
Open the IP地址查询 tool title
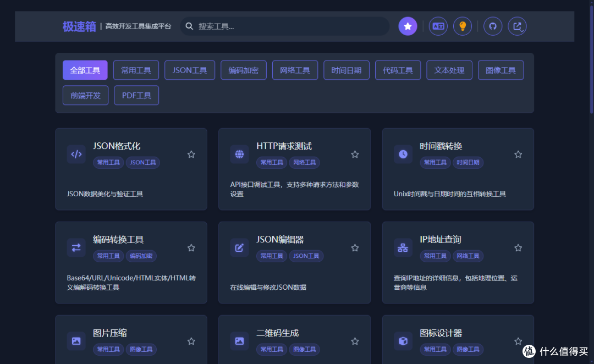click(x=440, y=239)
